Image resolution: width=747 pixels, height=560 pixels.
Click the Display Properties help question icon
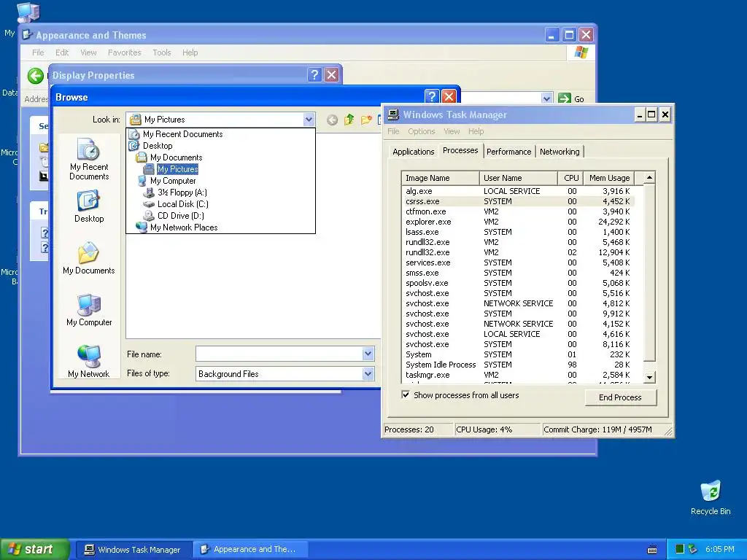314,75
